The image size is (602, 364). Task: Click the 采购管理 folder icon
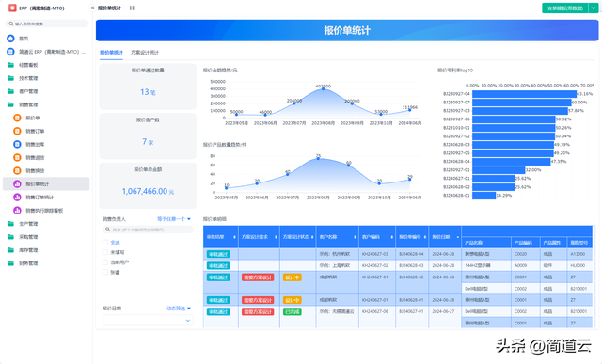click(x=10, y=237)
